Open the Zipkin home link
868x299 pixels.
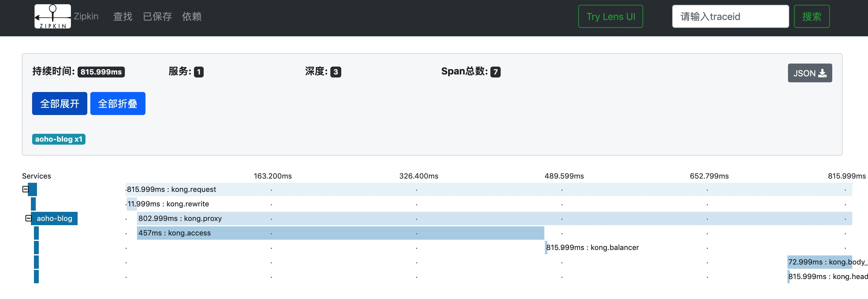coord(86,16)
